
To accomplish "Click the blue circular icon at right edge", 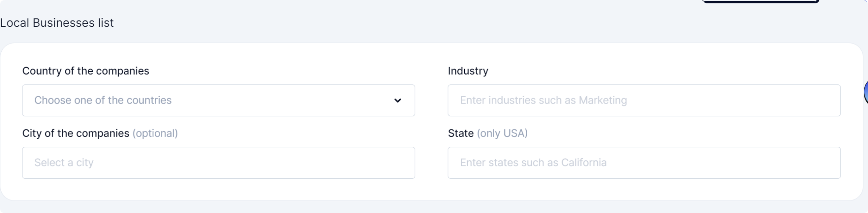I will click(x=865, y=92).
